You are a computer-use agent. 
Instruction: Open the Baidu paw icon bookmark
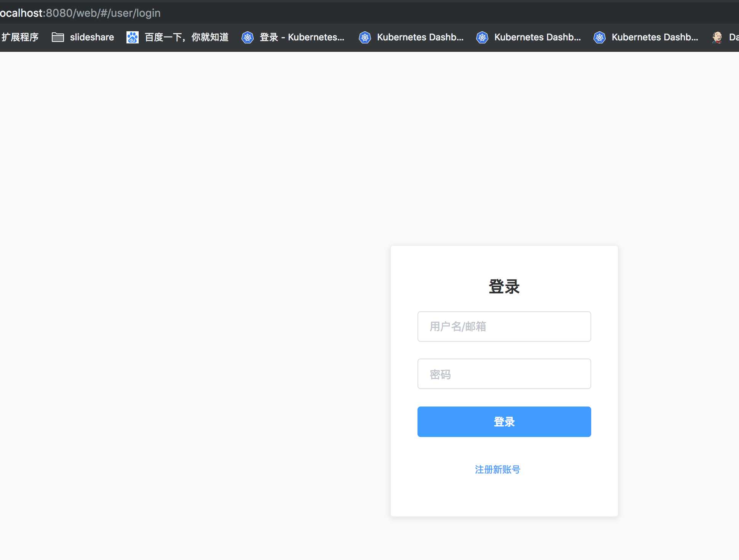click(132, 37)
